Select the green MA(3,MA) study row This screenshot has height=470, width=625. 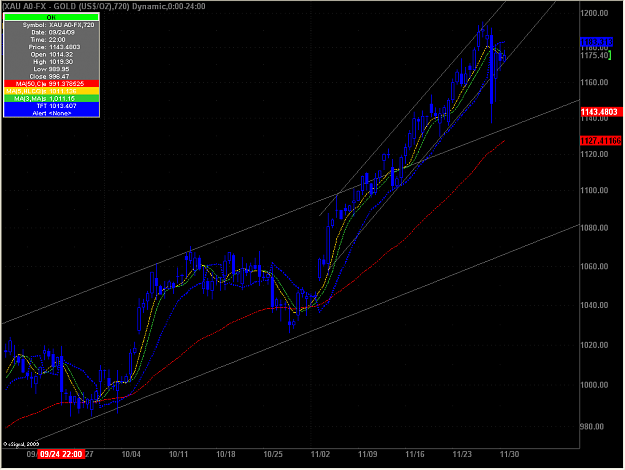51,98
